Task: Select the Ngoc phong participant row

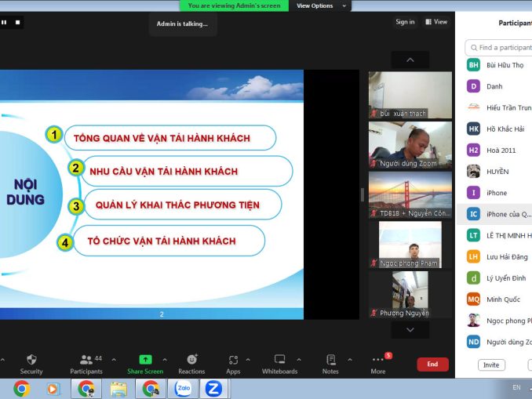Action: (494, 321)
